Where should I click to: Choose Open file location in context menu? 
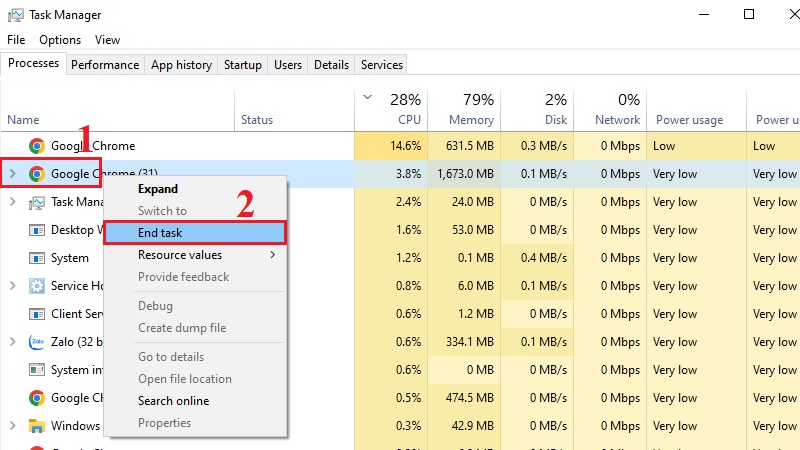(195, 379)
